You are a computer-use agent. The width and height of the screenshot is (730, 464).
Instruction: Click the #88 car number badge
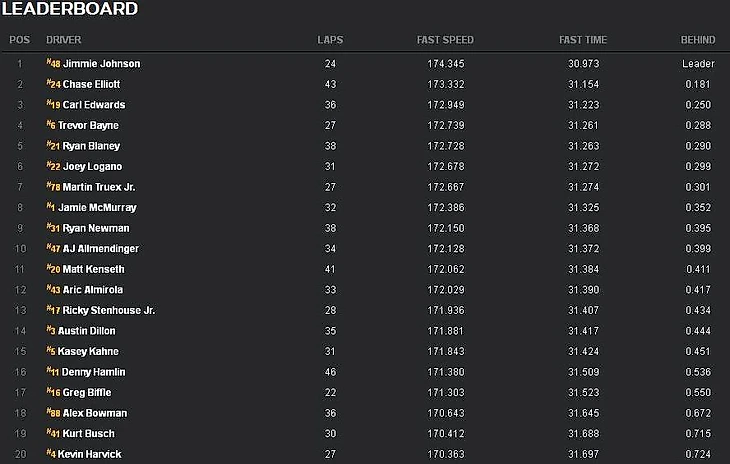click(53, 413)
